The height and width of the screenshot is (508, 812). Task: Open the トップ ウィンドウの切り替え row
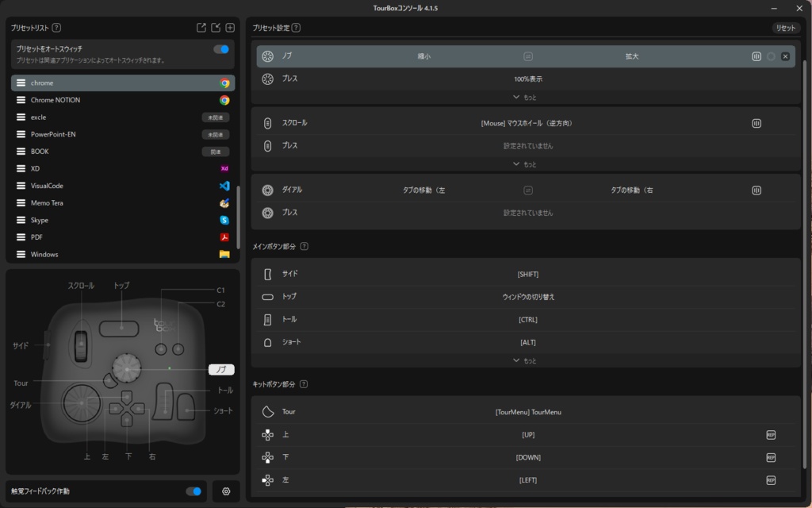tap(526, 297)
